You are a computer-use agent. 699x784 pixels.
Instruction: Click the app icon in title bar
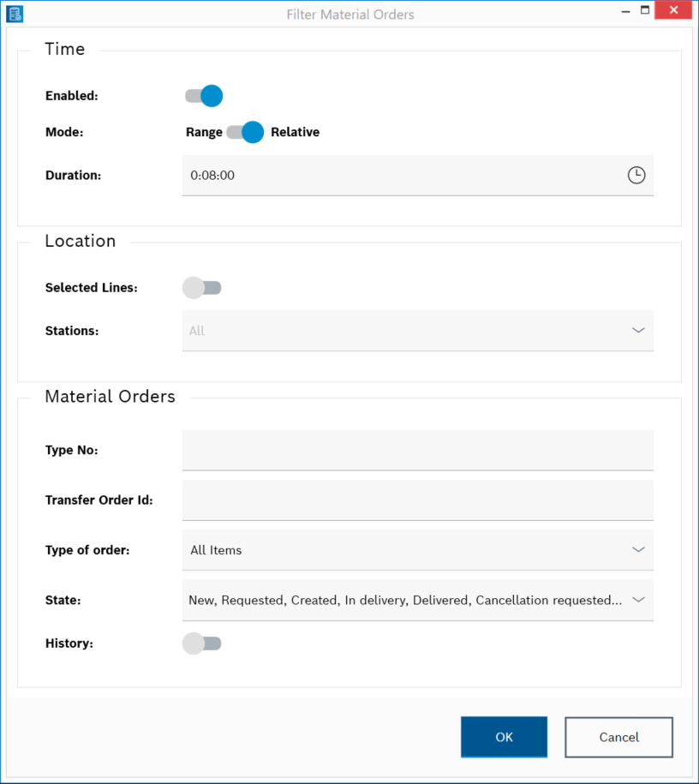15,14
